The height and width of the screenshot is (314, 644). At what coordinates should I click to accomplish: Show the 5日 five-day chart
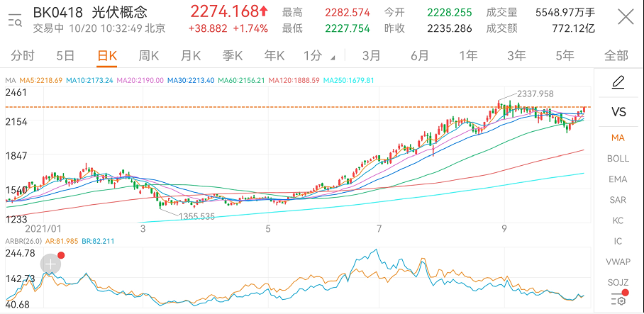click(65, 55)
